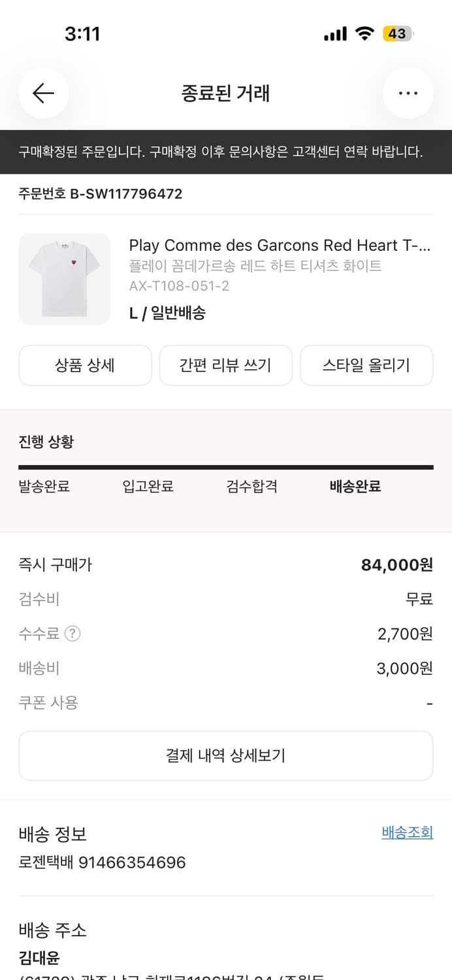Expand the 결제 내역 상세보기 section
This screenshot has height=980, width=452.
226,755
